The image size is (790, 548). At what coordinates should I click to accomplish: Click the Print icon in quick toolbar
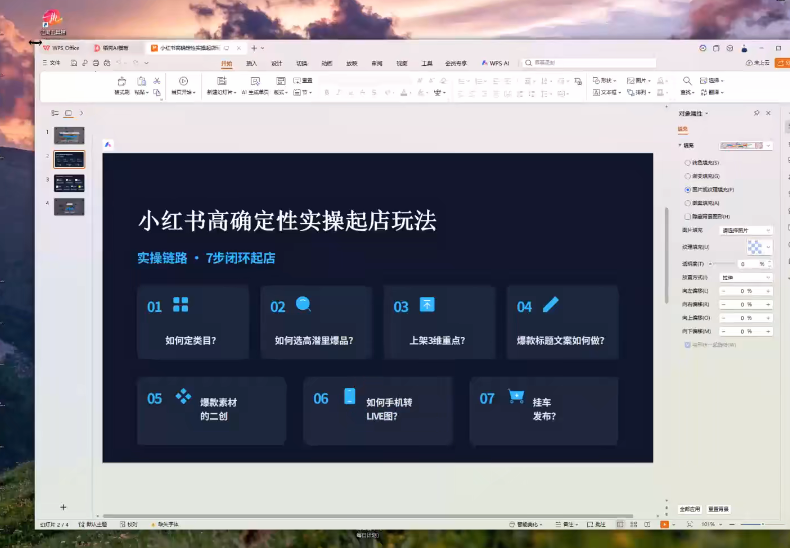(x=96, y=63)
